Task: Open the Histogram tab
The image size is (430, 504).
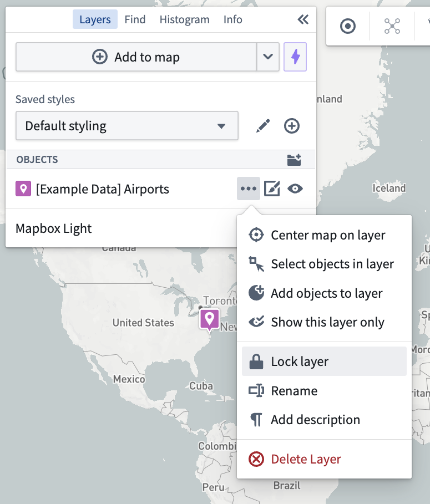Action: [x=185, y=19]
